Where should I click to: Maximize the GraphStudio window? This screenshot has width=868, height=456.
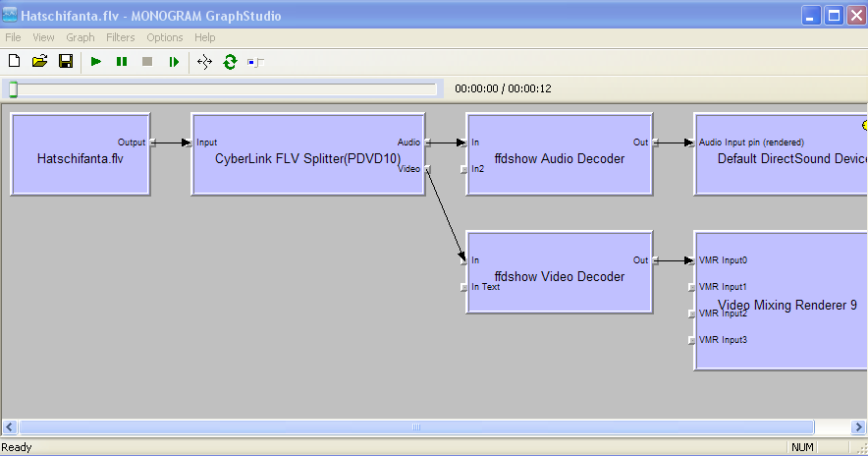[x=834, y=16]
